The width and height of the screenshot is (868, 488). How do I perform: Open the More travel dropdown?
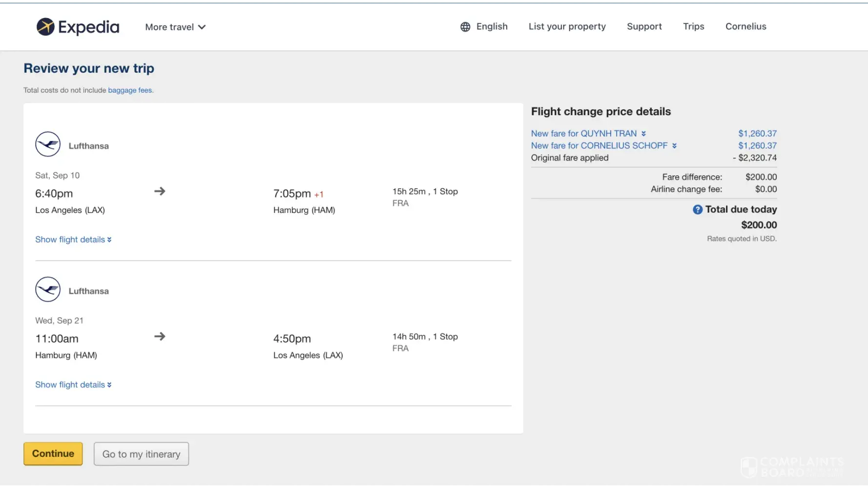(175, 27)
